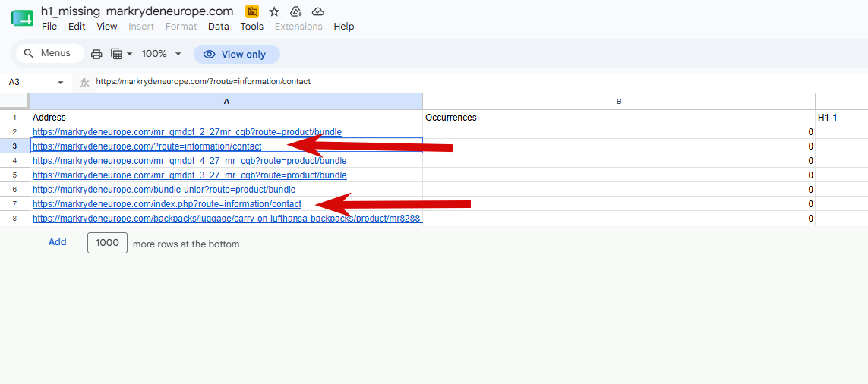Image resolution: width=868 pixels, height=384 pixels.
Task: Open the Edit menu
Action: (77, 27)
